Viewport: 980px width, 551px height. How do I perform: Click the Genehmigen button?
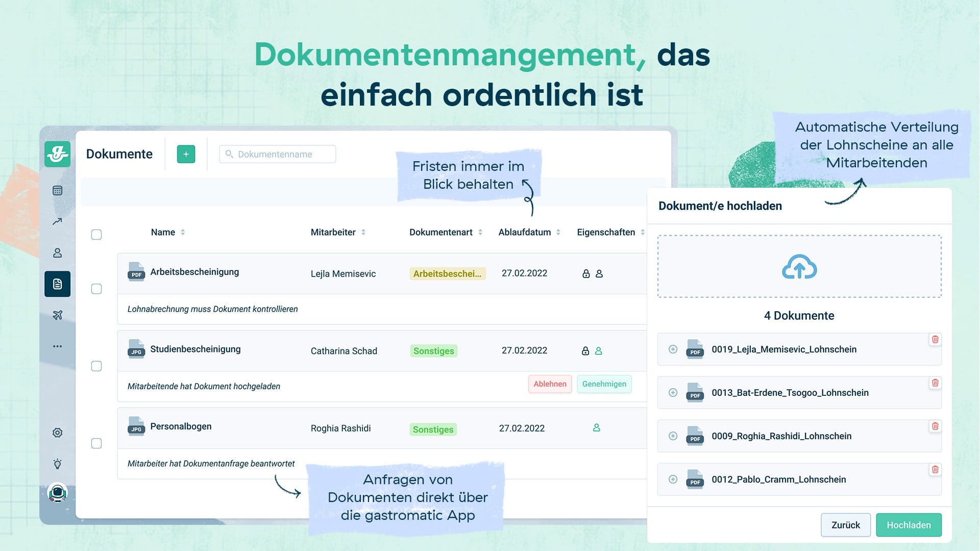click(x=604, y=384)
